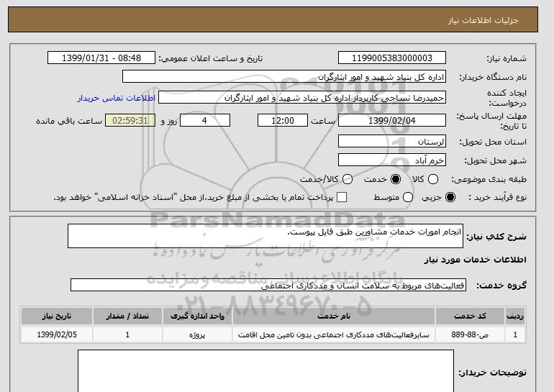Screen dimensions: 554x392
Task: Tick the اسناد خزانه اسلامی payment checkbox
Action: [342, 197]
